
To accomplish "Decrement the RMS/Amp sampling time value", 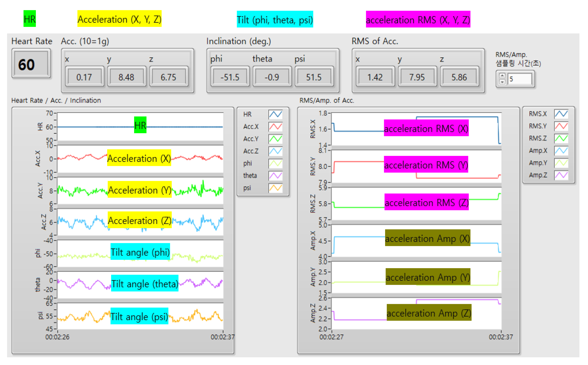I will click(502, 82).
